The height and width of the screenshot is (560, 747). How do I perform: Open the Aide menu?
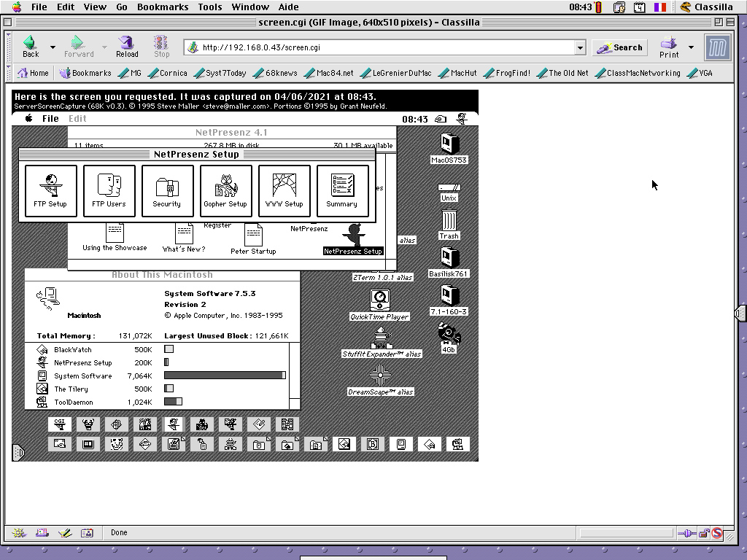click(x=288, y=7)
